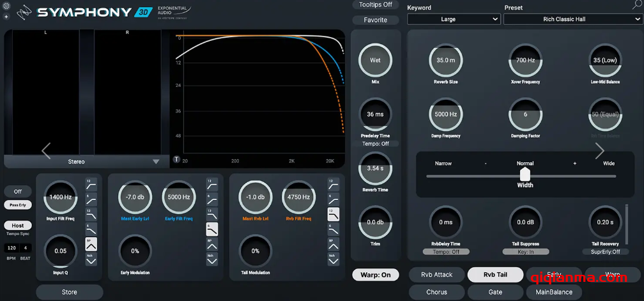Click the right arrow beside the Width panel
The image size is (644, 301).
coord(600,151)
